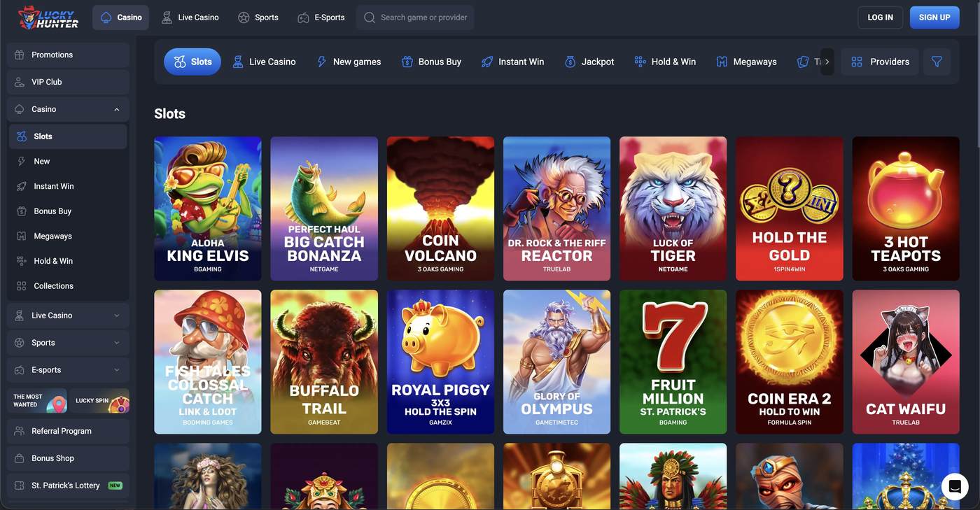
Task: Click the Lucky Hunter logo
Action: tap(48, 17)
